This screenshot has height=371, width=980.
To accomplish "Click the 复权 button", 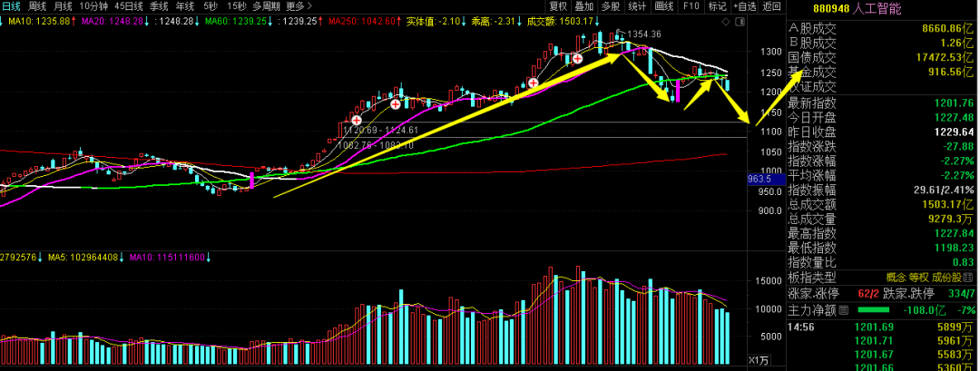I will coord(558,7).
